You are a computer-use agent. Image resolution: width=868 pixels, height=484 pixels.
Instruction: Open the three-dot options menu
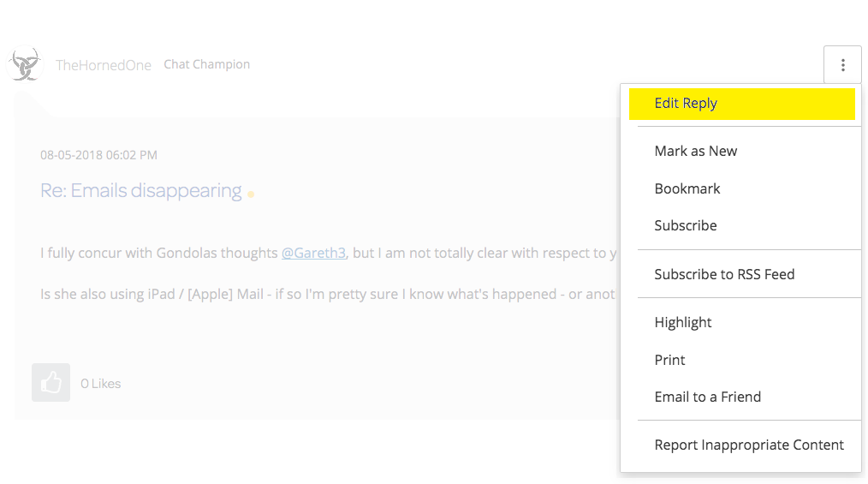pyautogui.click(x=842, y=65)
